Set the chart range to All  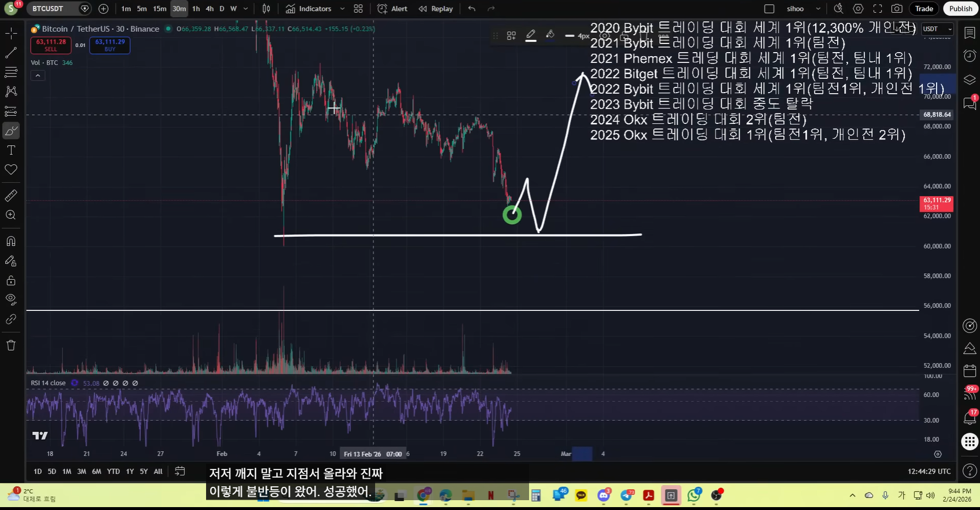(158, 472)
